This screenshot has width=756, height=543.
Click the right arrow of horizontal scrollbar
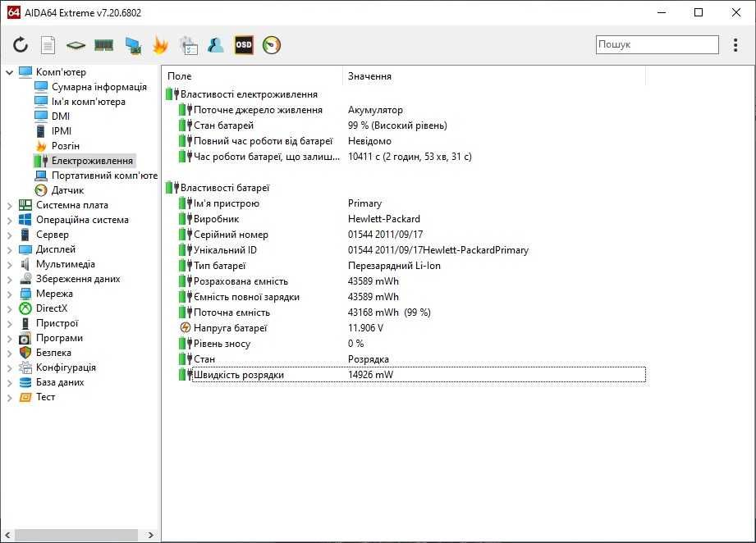point(150,535)
